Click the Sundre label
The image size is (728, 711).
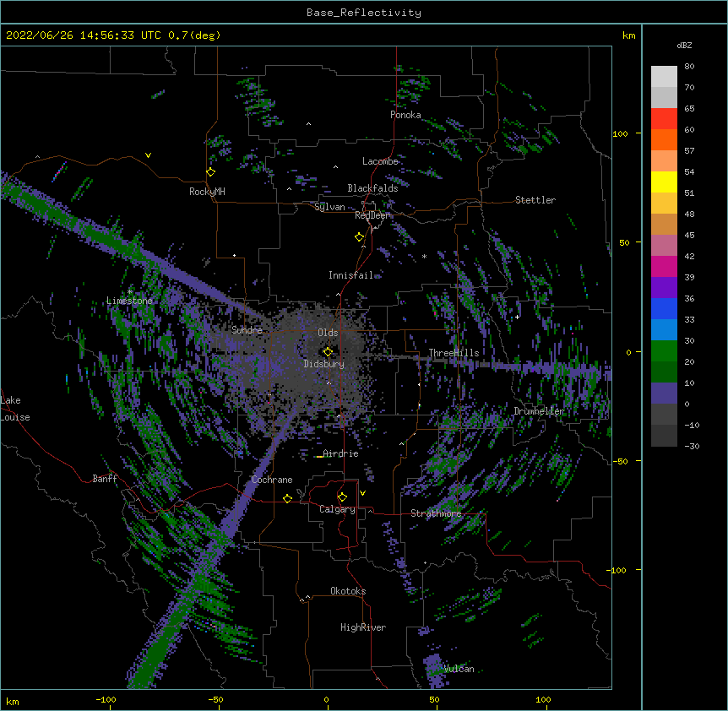tap(247, 330)
